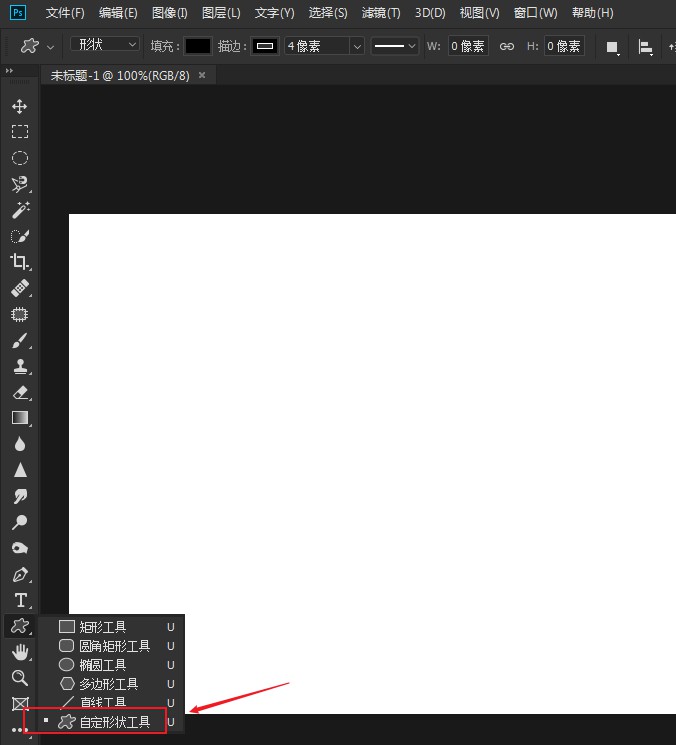Open the 窗口(W) menu
Screen dimensions: 676x745
tap(535, 13)
